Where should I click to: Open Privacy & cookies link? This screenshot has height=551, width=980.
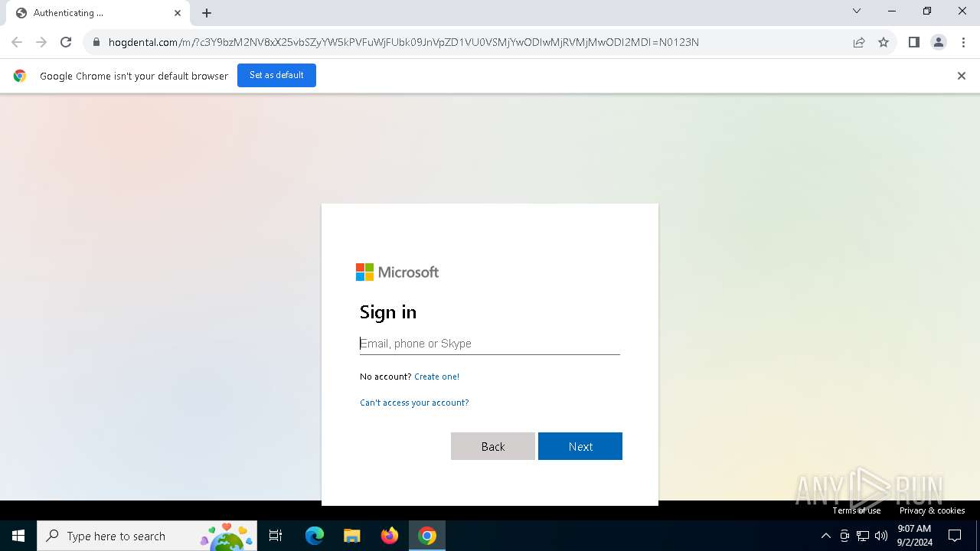932,510
